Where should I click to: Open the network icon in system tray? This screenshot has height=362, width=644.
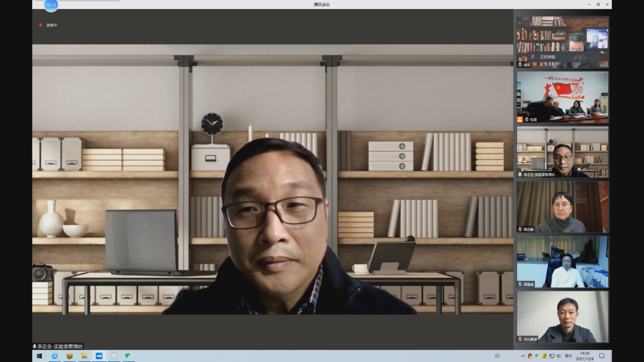552,356
